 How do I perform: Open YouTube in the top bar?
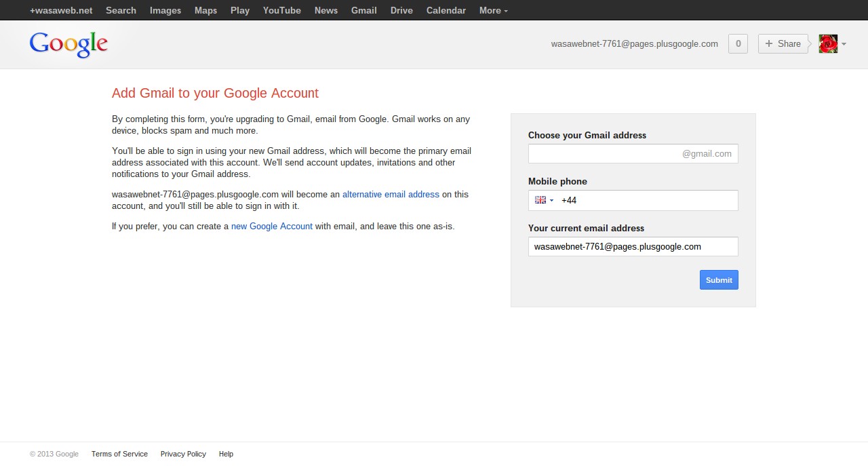(x=282, y=10)
